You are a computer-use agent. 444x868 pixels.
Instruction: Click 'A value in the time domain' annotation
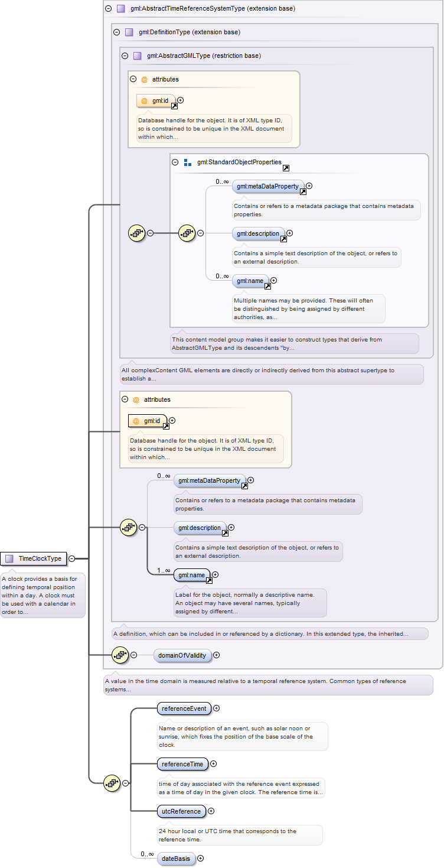269,685
